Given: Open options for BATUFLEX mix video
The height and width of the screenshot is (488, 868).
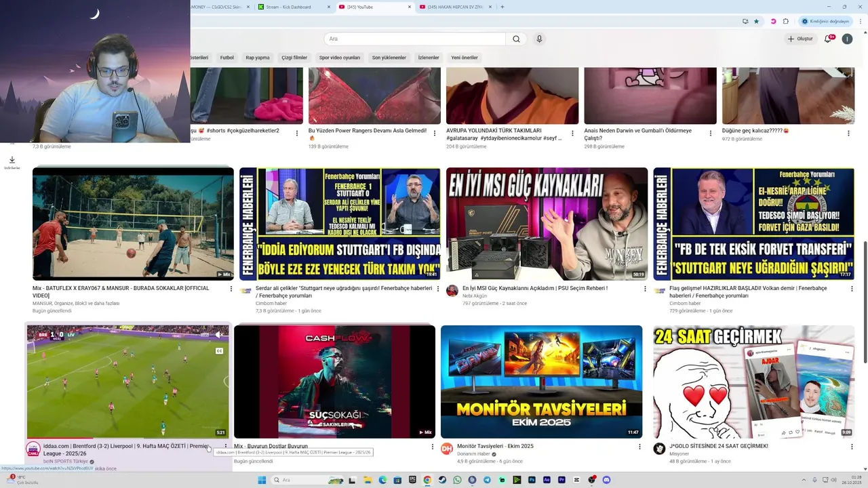Looking at the screenshot, I should [231, 289].
